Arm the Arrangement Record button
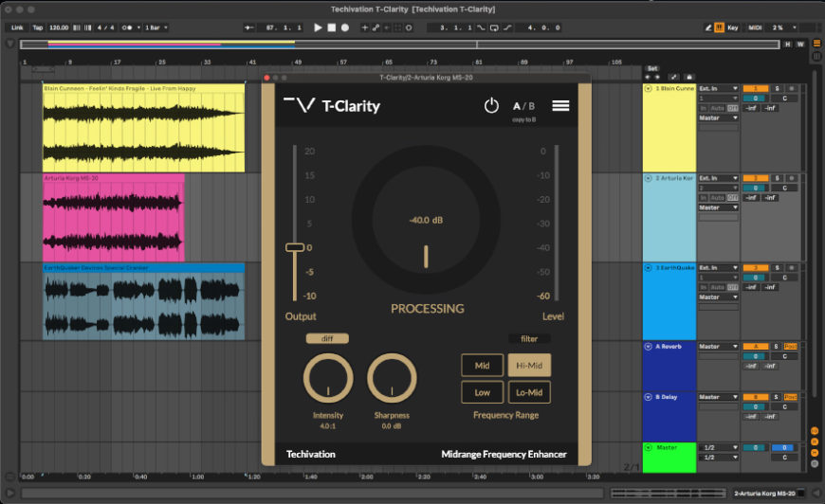This screenshot has height=504, width=825. click(345, 27)
